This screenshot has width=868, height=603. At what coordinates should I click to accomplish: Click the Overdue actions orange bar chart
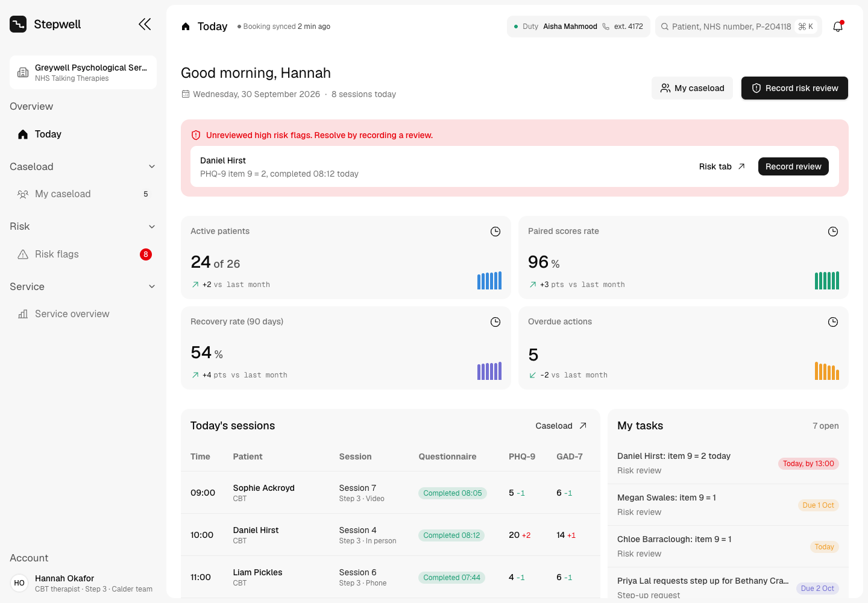pos(827,371)
